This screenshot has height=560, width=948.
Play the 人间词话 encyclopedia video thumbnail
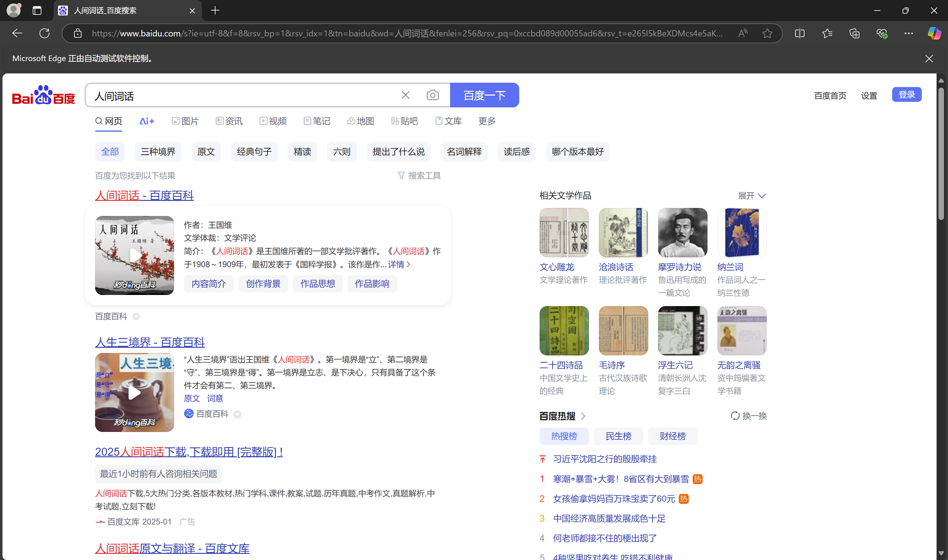134,255
